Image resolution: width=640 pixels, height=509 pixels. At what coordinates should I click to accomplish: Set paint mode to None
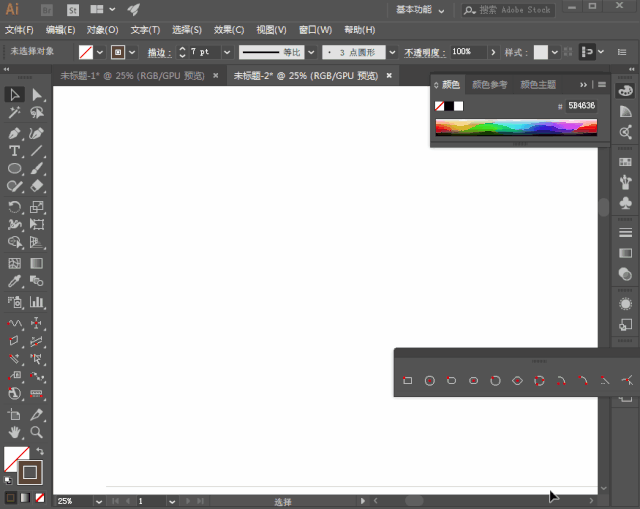(40, 498)
